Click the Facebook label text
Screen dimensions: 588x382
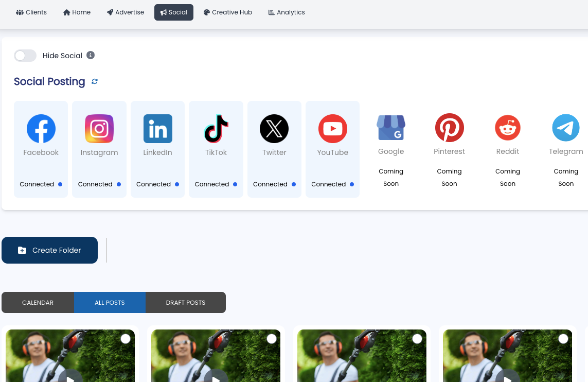(41, 152)
